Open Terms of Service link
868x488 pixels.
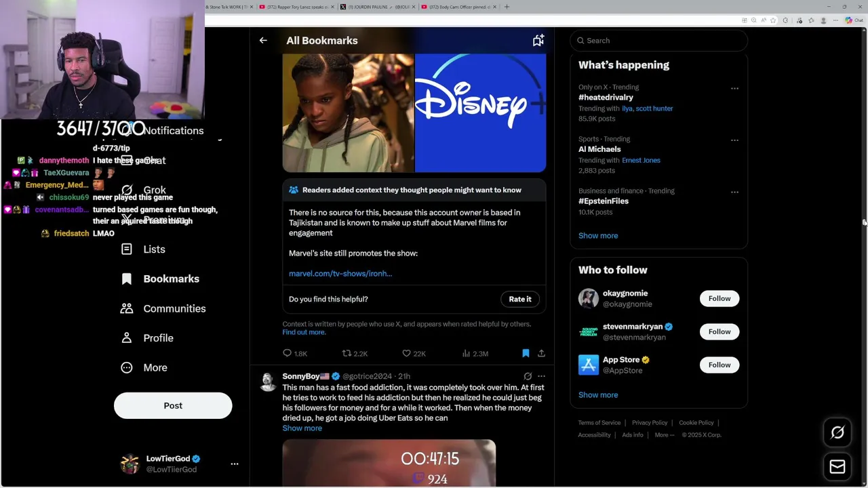(599, 423)
